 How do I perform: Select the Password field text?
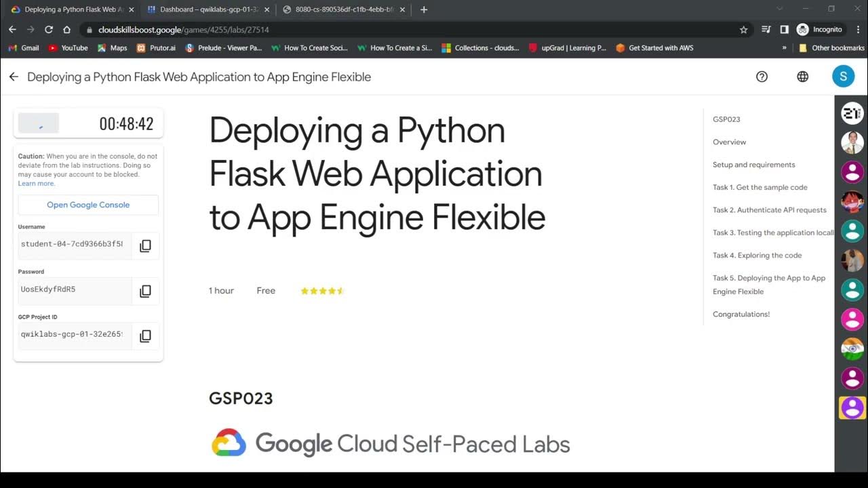click(75, 291)
